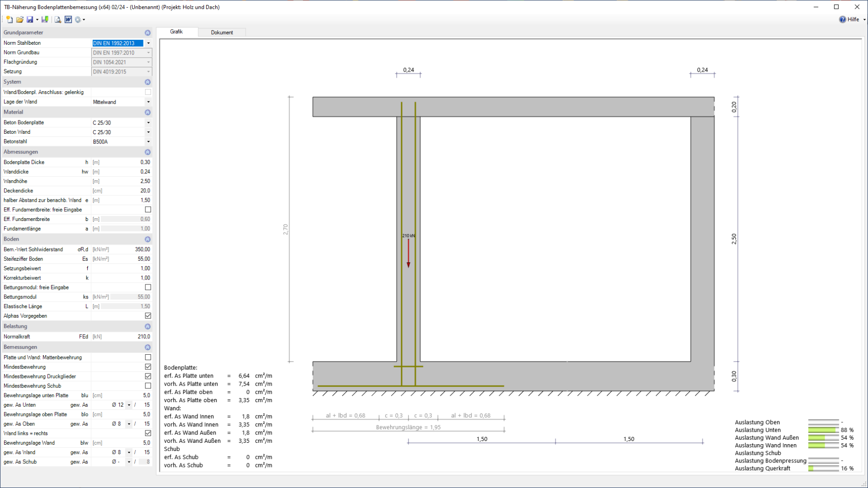Click the save-as icon with green sheet
This screenshot has width=868, height=488.
tap(45, 20)
